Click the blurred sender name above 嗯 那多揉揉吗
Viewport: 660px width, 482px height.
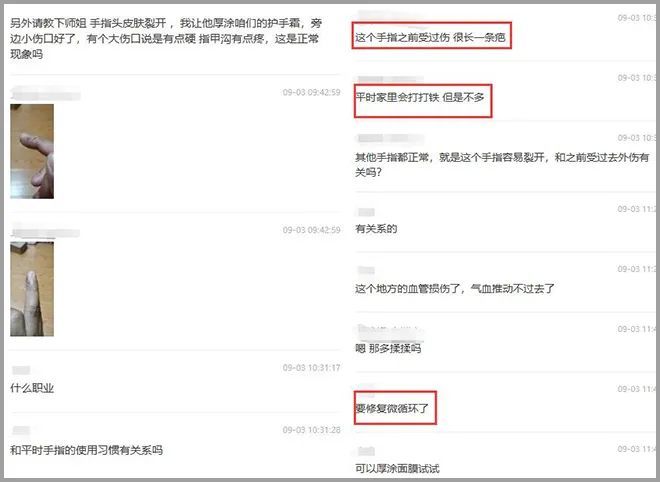(x=390, y=331)
